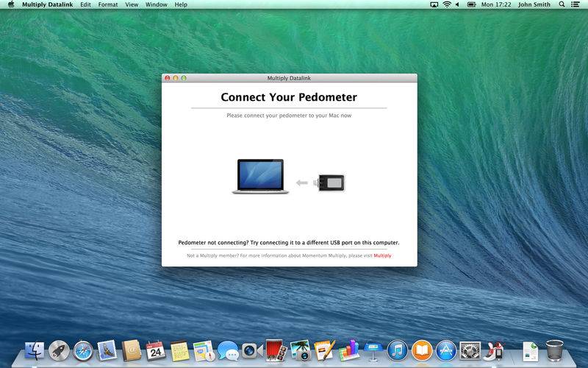Open the Edit menu
588x368 pixels.
pos(86,4)
